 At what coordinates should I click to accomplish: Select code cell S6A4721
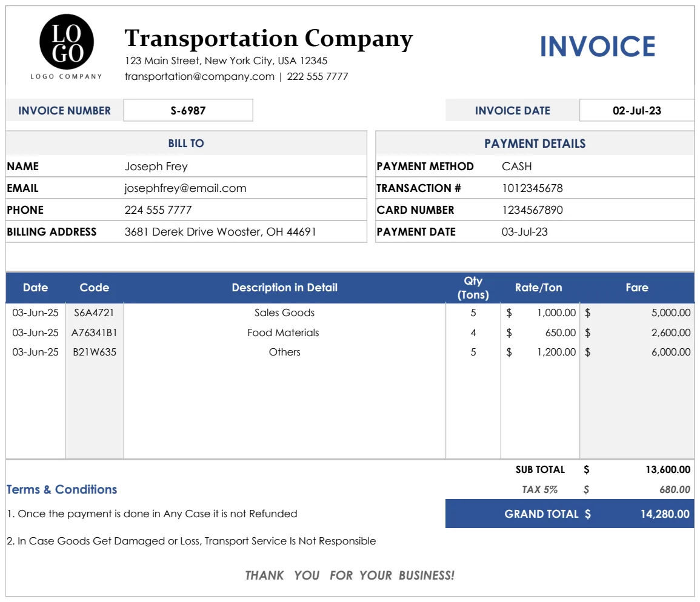coord(94,313)
